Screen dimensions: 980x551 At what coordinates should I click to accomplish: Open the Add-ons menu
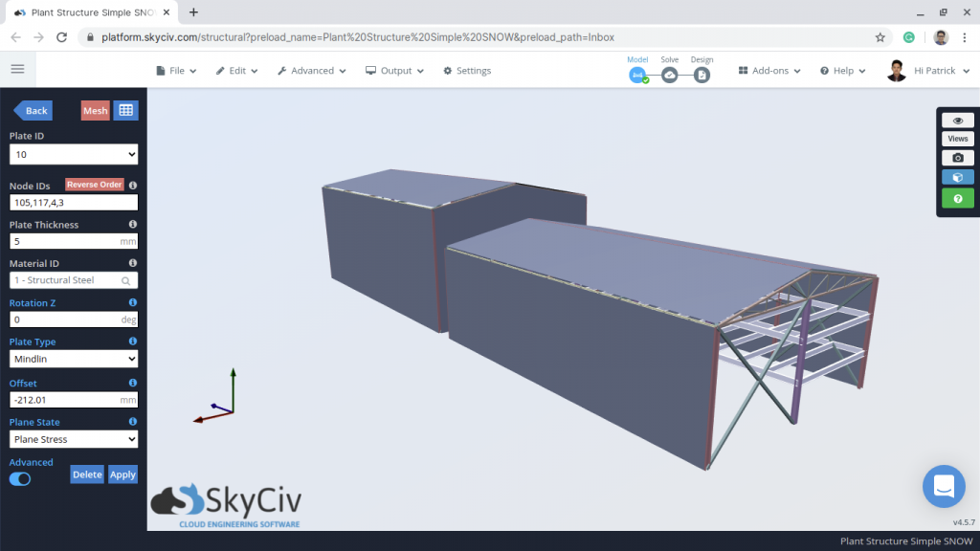[770, 71]
